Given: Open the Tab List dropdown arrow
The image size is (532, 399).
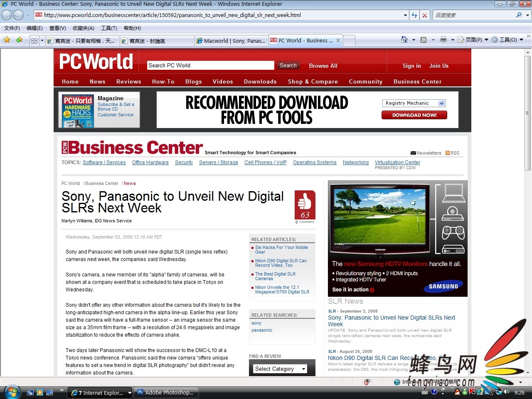Looking at the screenshot, I should (42, 41).
